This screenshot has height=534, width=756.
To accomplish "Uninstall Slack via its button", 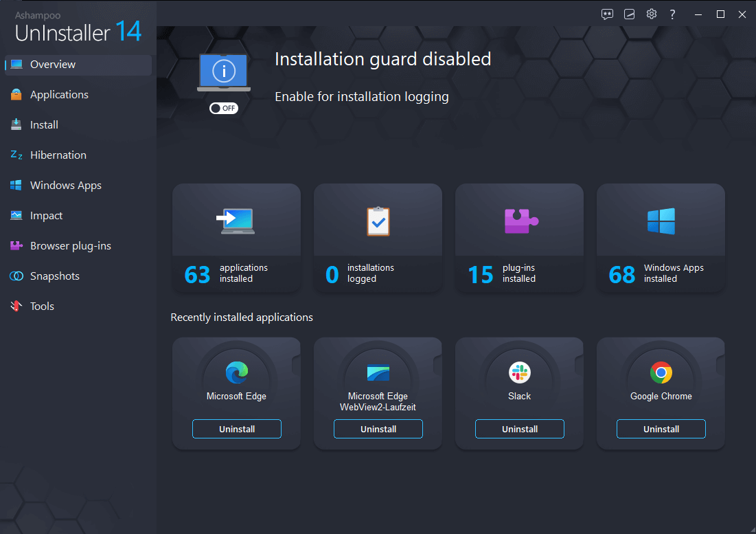I will pyautogui.click(x=519, y=428).
